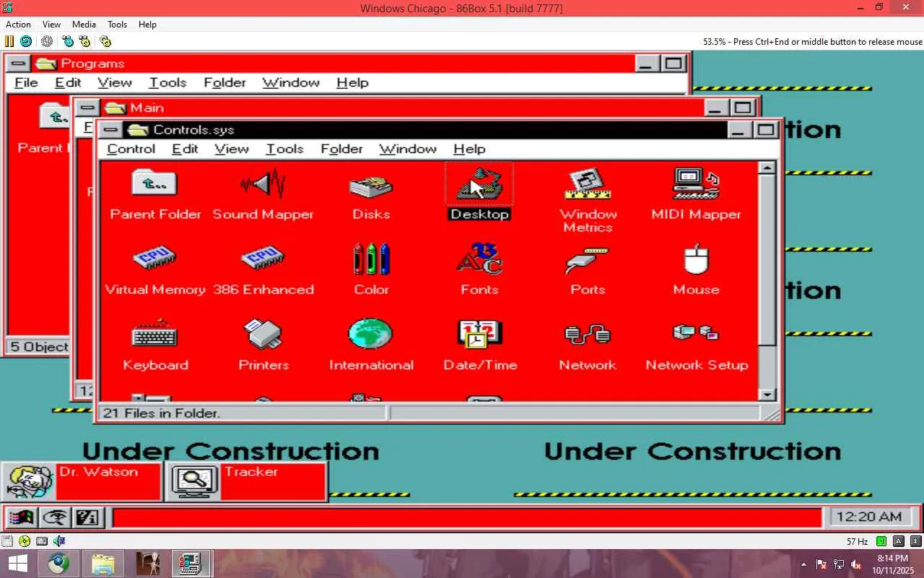
Task: Open the Network Setup icon
Action: pyautogui.click(x=696, y=333)
